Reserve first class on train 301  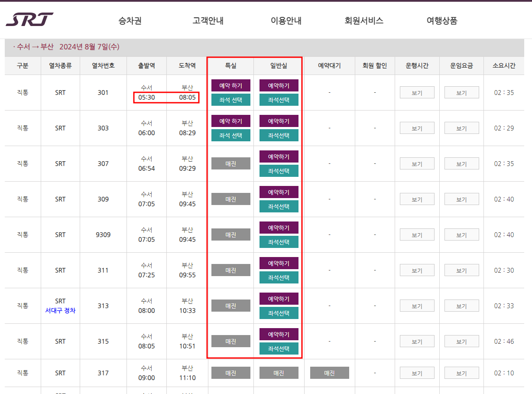coord(230,85)
